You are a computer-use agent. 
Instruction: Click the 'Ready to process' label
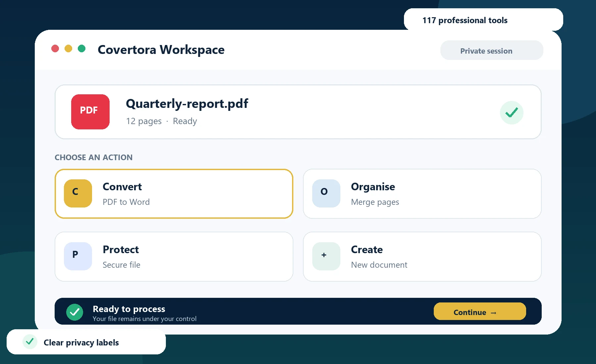coord(129,309)
